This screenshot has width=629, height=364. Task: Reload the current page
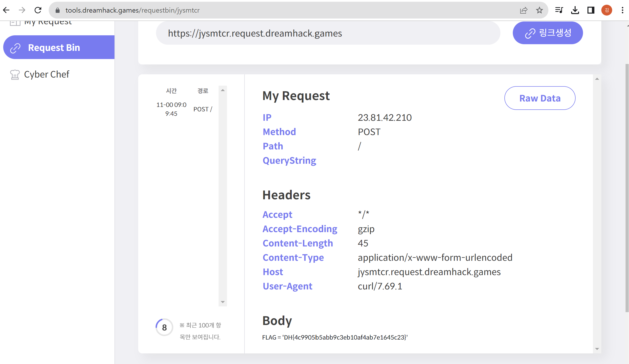coord(38,10)
